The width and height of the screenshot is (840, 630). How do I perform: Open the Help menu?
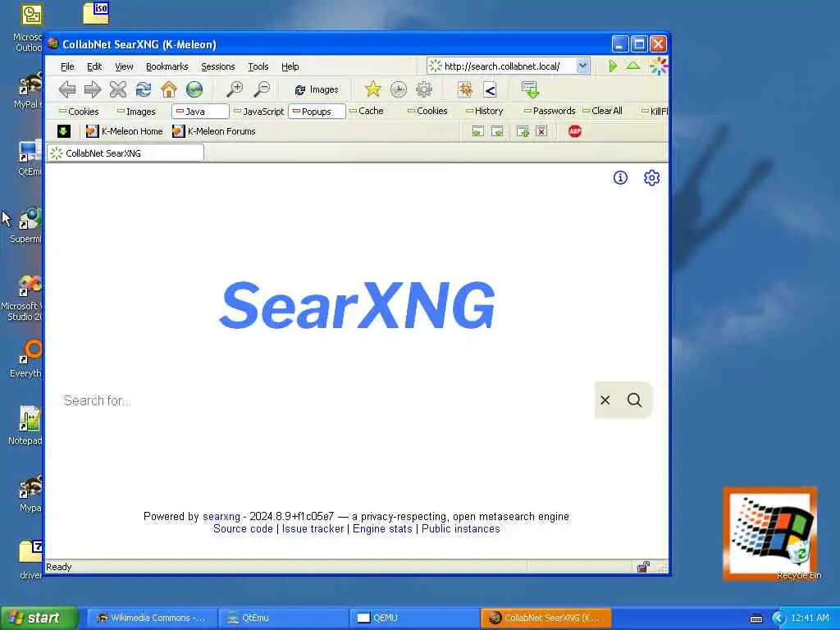[290, 66]
